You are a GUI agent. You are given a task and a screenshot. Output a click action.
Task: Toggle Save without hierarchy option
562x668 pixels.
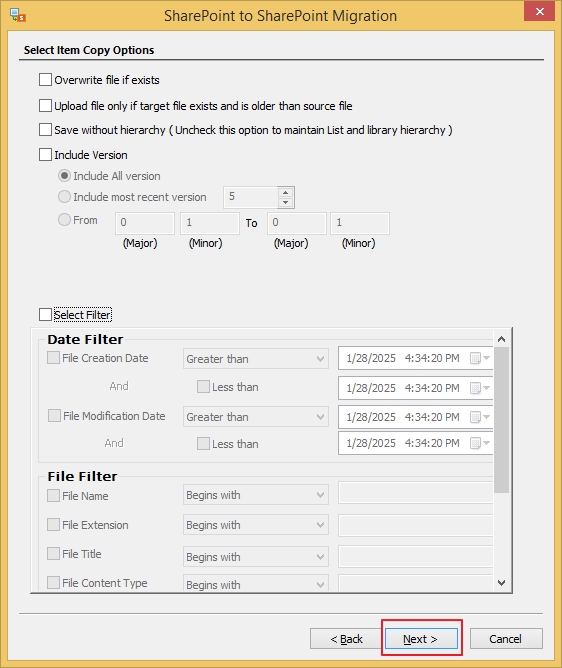45,130
